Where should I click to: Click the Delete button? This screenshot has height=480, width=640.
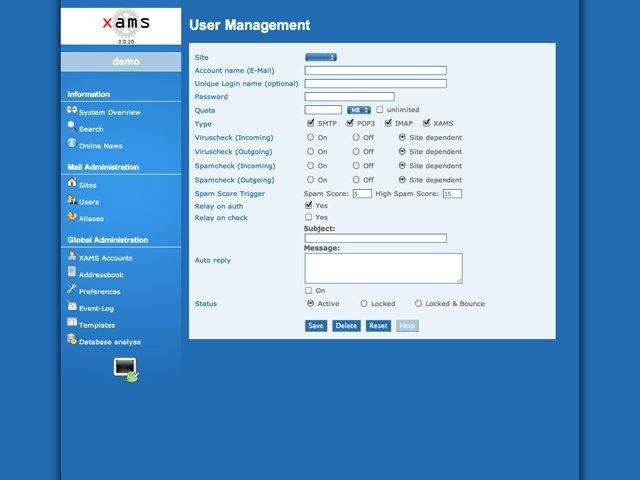347,326
